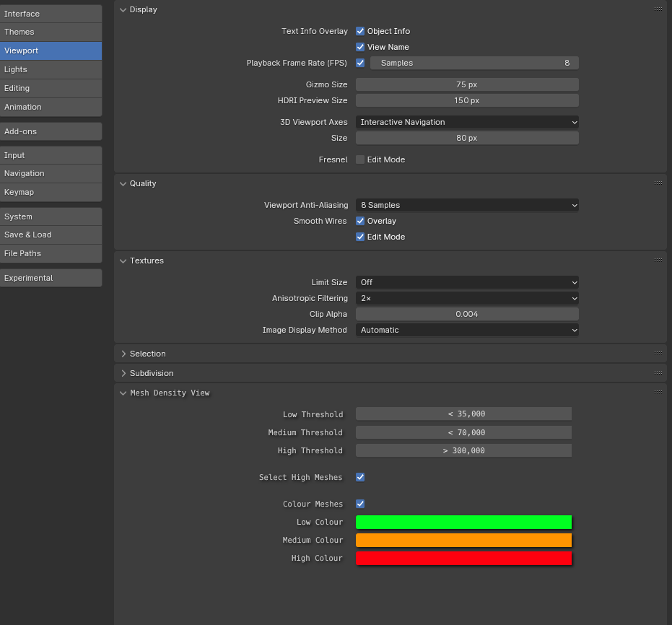
Task: Collapse the Mesh Density View panel
Action: coord(123,393)
